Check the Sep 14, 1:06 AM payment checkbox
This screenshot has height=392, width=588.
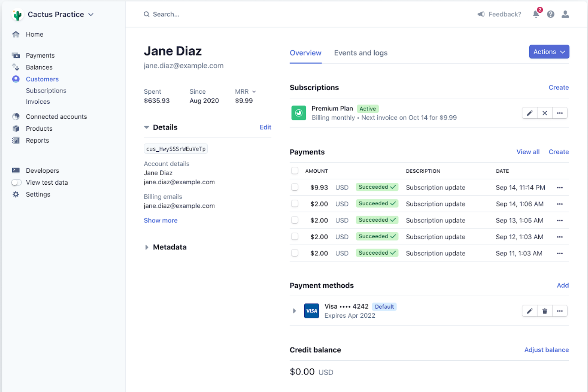[x=295, y=204]
